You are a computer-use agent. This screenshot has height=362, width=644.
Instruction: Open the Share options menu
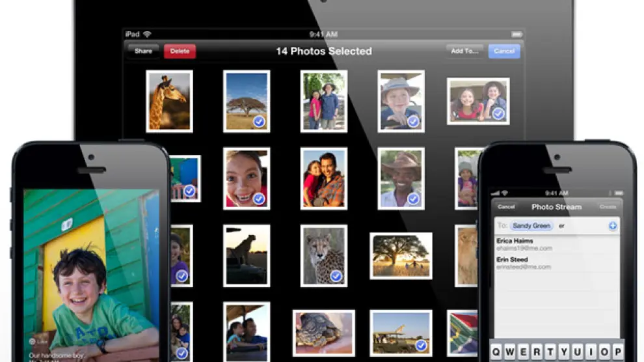143,51
